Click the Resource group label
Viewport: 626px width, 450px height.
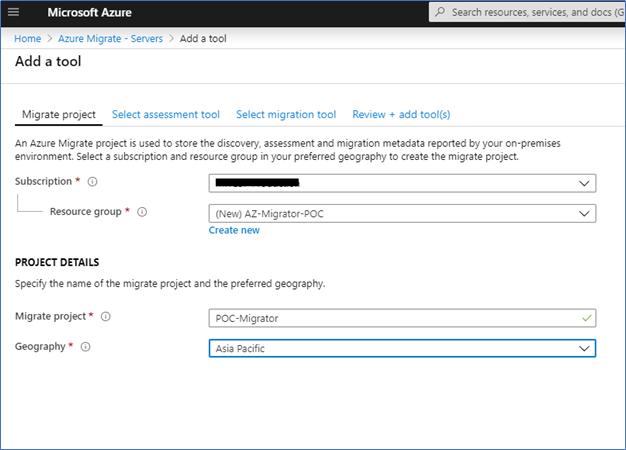pyautogui.click(x=85, y=212)
